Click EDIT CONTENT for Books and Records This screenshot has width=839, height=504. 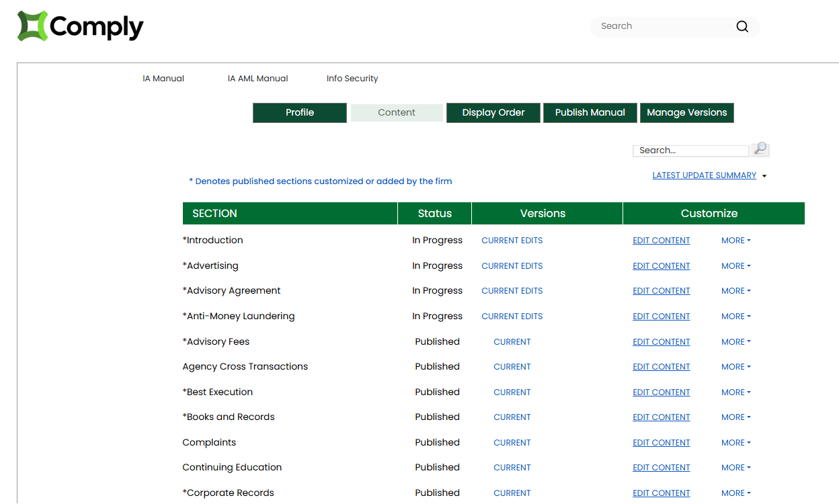click(x=661, y=417)
